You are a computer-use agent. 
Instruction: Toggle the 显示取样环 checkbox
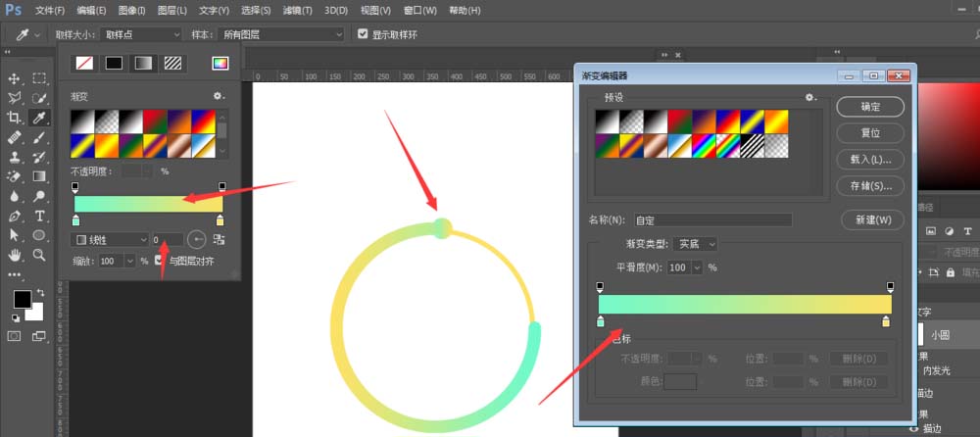click(x=364, y=34)
